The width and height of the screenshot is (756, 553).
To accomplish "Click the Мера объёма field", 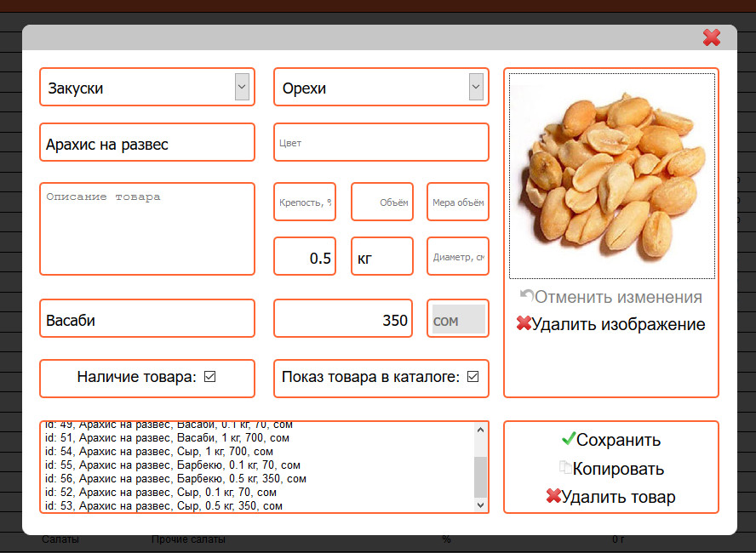I will [457, 202].
